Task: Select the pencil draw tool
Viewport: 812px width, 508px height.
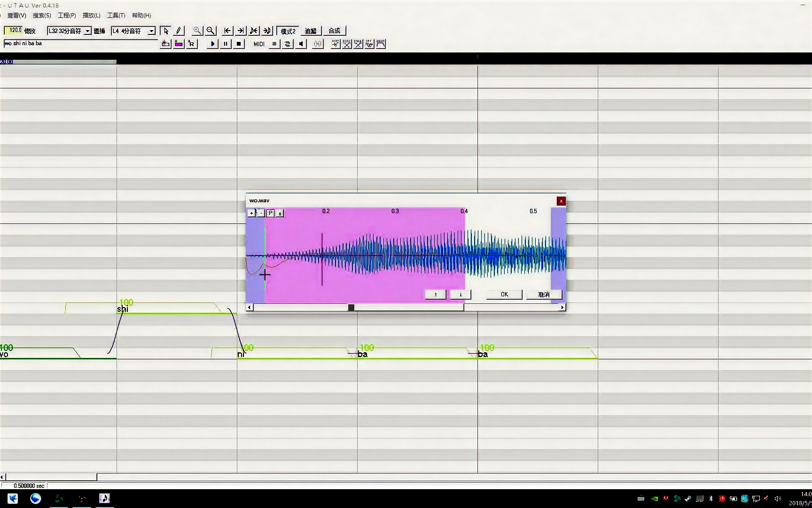Action: [179, 31]
